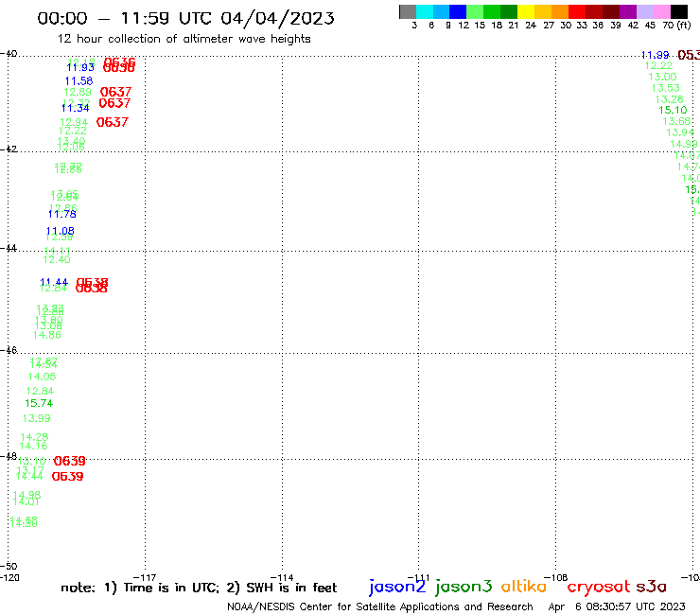Click the gray swatch in the color scale
Image resolution: width=700 pixels, height=615 pixels.
click(408, 11)
